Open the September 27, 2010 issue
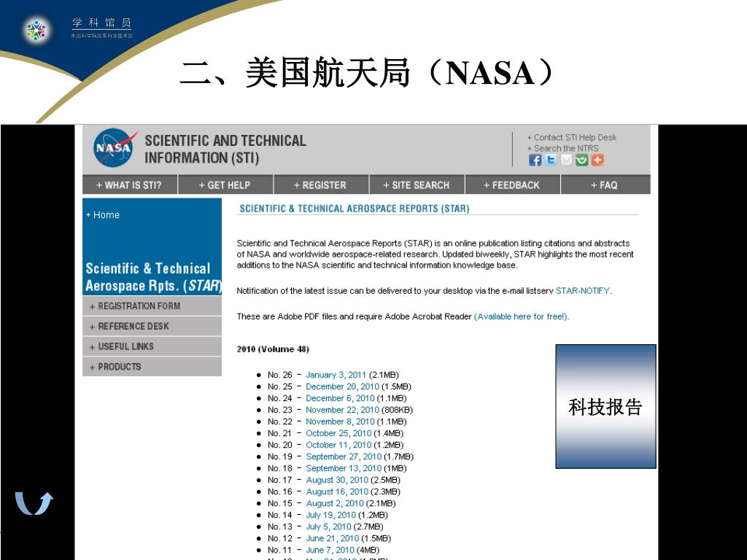 [x=344, y=456]
